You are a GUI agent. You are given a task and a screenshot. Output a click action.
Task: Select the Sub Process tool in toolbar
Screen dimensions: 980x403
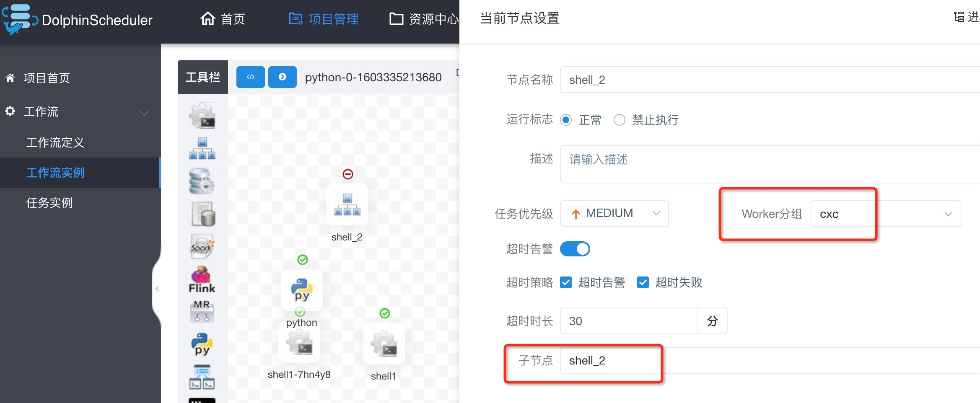[x=202, y=148]
